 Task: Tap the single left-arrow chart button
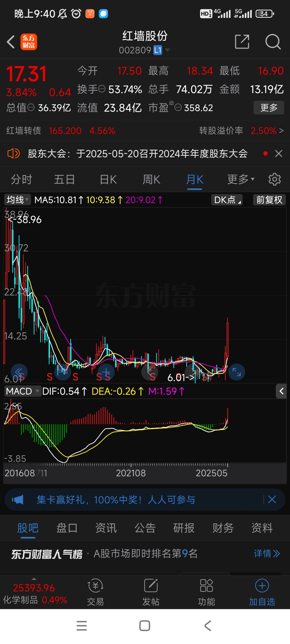pos(150,372)
